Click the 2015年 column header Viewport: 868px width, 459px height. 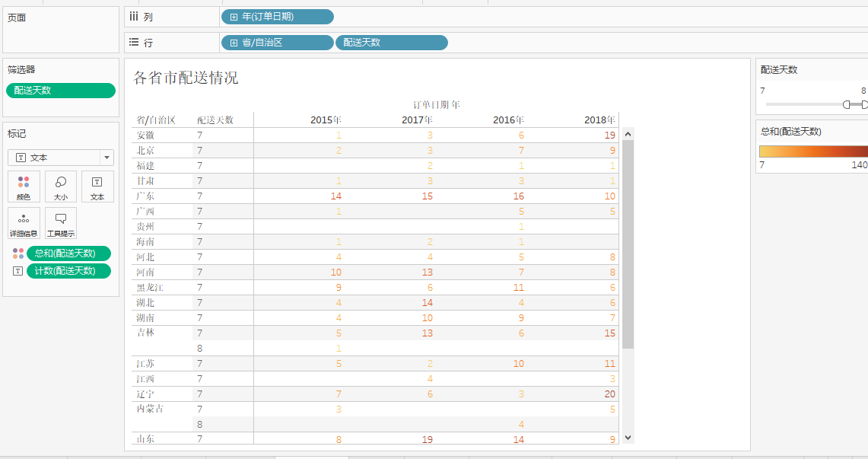[326, 120]
